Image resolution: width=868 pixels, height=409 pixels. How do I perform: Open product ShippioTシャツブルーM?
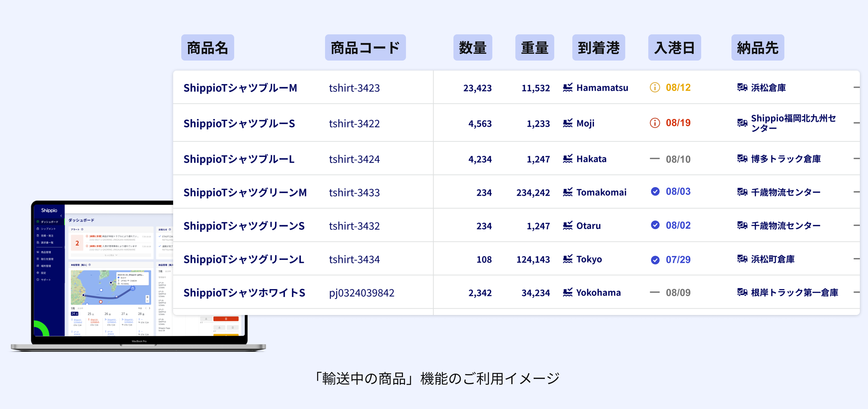tap(240, 88)
